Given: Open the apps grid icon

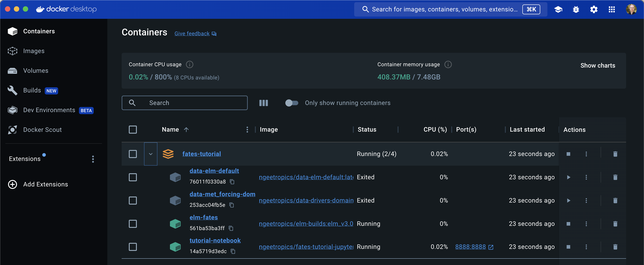Looking at the screenshot, I should click(612, 9).
